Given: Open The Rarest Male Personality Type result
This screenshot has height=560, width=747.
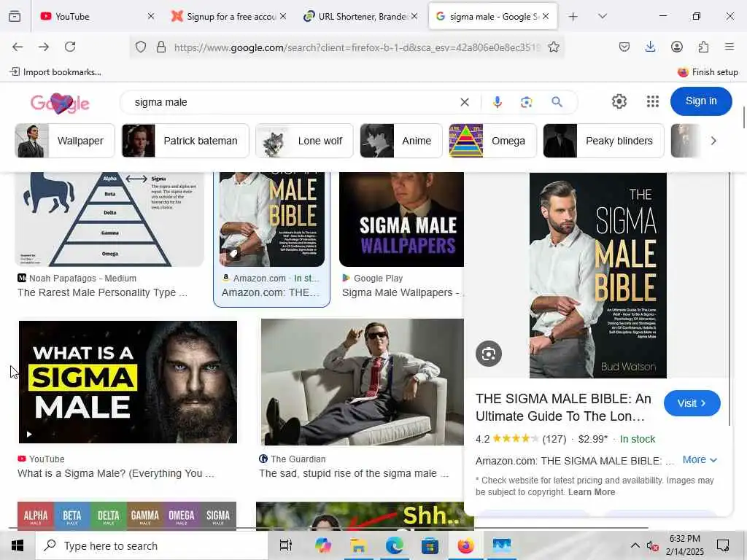Looking at the screenshot, I should pyautogui.click(x=102, y=292).
